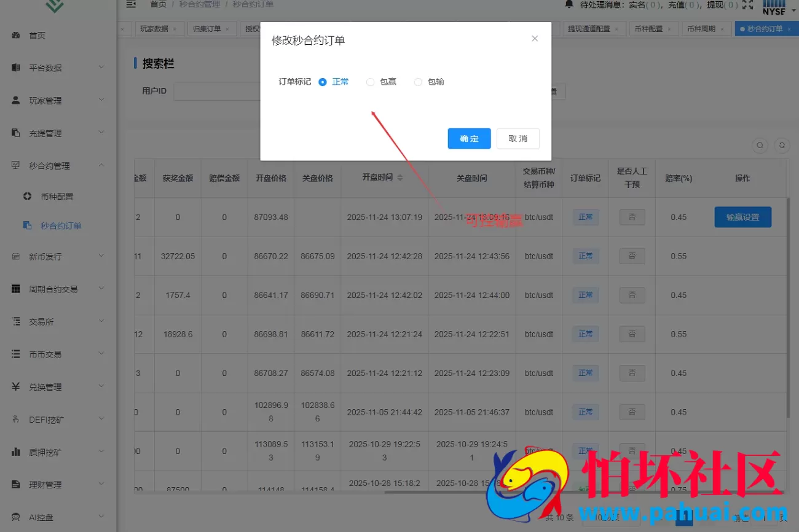Click the 币种配置 submenu icon
The width and height of the screenshot is (799, 532).
click(27, 197)
